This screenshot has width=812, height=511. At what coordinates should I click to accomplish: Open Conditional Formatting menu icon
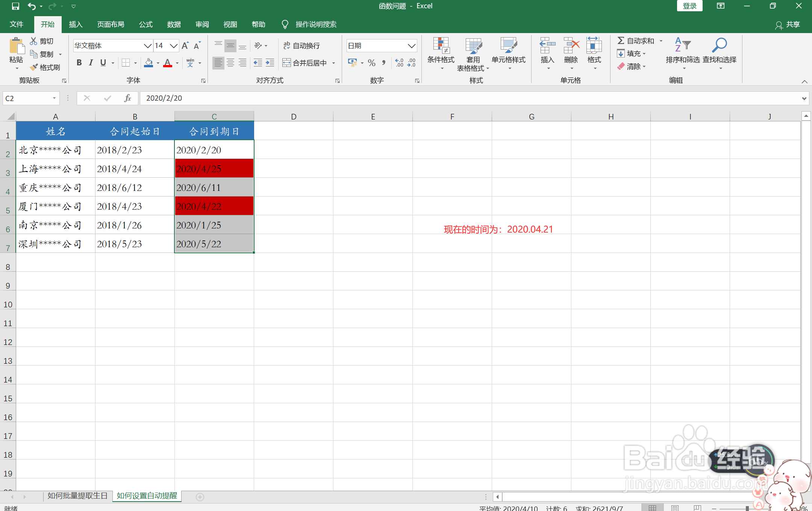(x=441, y=45)
